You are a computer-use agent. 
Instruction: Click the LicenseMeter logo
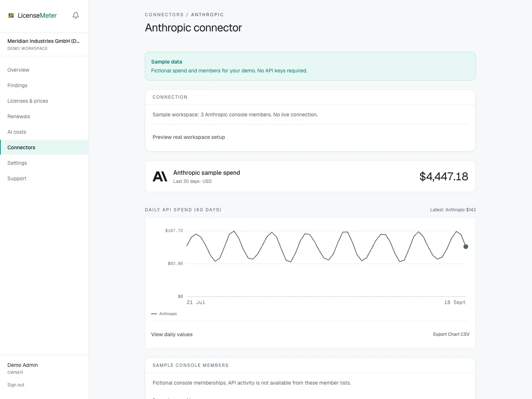pos(32,16)
